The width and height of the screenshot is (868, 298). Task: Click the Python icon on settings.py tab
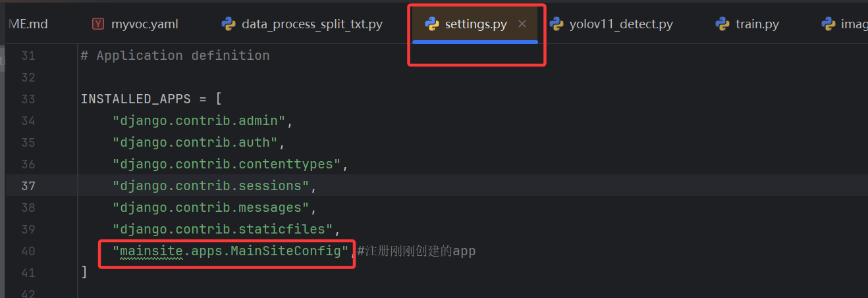[x=432, y=24]
